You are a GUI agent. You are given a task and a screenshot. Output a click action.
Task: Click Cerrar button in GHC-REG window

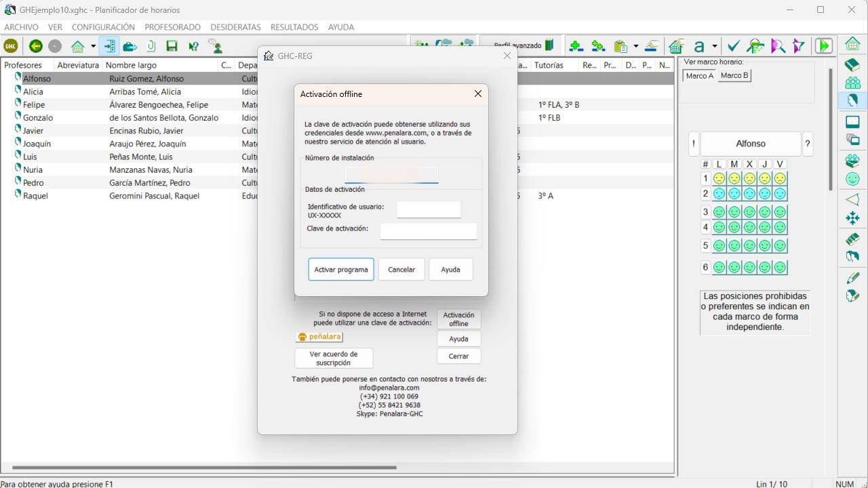coord(458,356)
